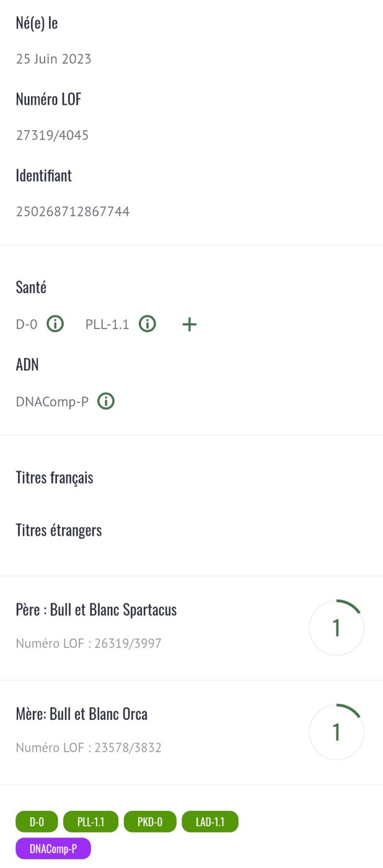
Task: Tap the circular 1 badge for Mère
Action: tap(337, 732)
